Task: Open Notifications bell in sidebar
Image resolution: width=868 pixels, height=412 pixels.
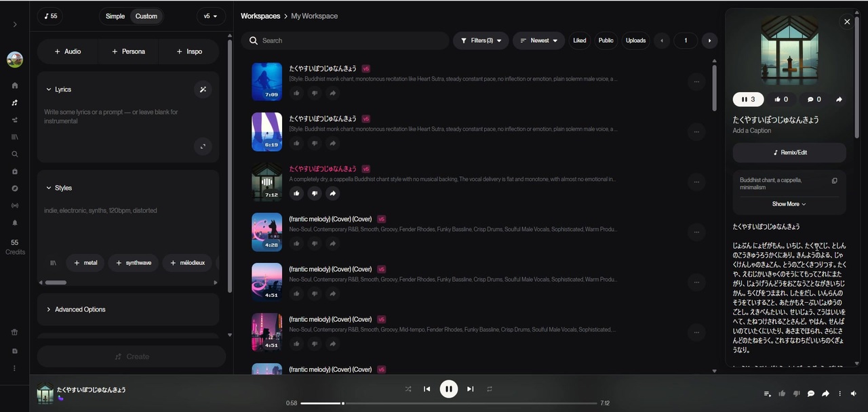Action: (15, 222)
